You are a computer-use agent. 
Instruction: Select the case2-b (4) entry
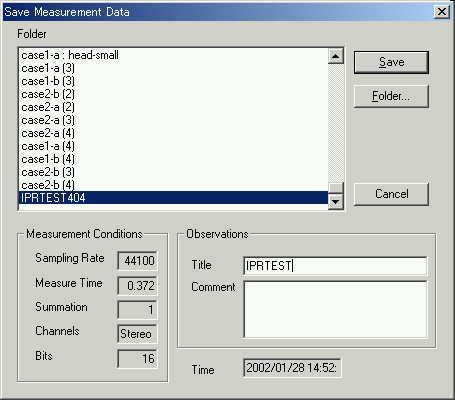pyautogui.click(x=173, y=185)
